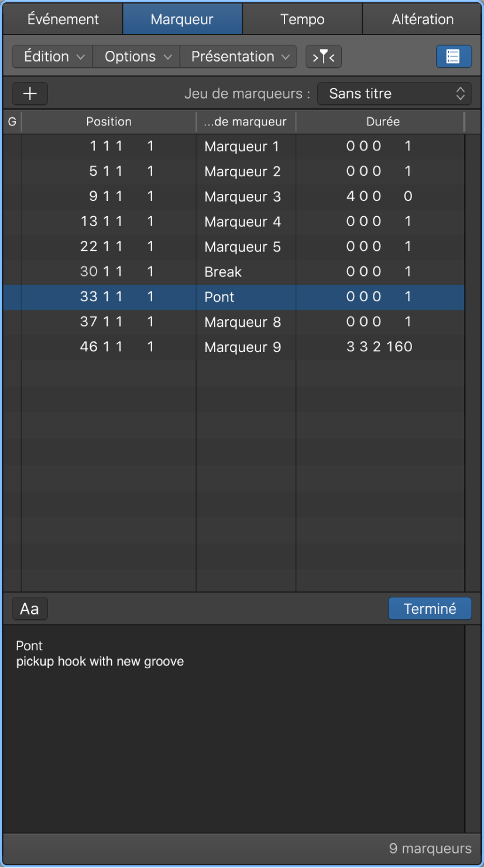484x868 pixels.
Task: Click the Position column header
Action: [109, 121]
